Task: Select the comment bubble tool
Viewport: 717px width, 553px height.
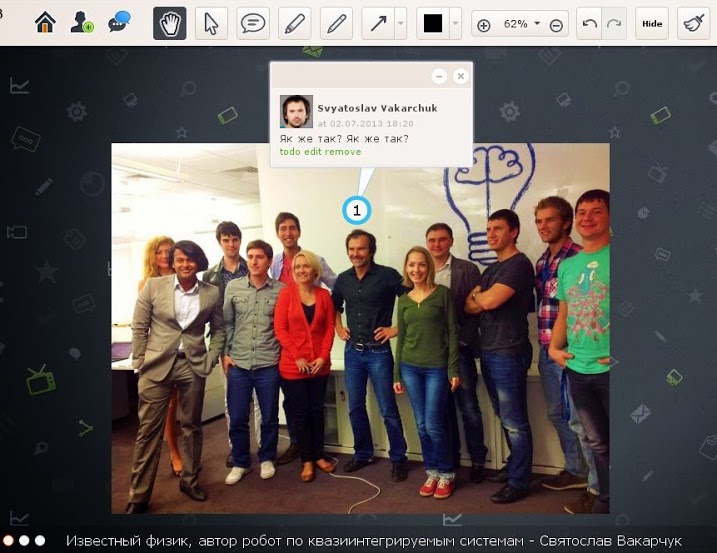Action: pos(253,23)
